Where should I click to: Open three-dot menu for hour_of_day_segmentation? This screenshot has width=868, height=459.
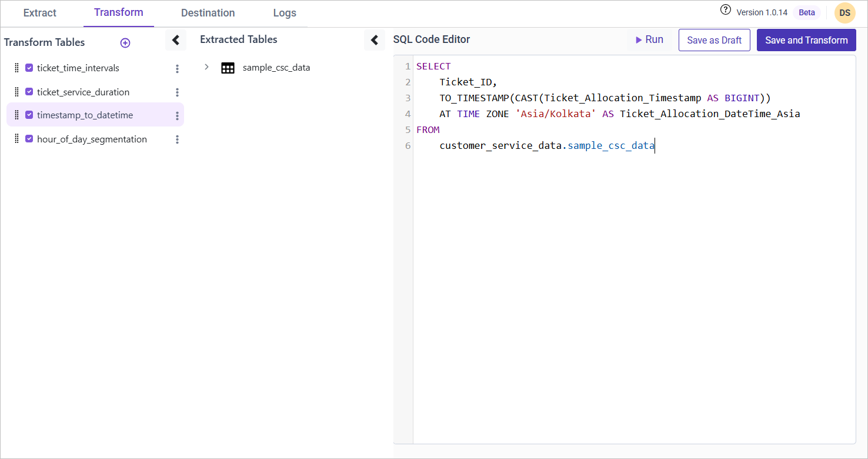[x=177, y=139]
